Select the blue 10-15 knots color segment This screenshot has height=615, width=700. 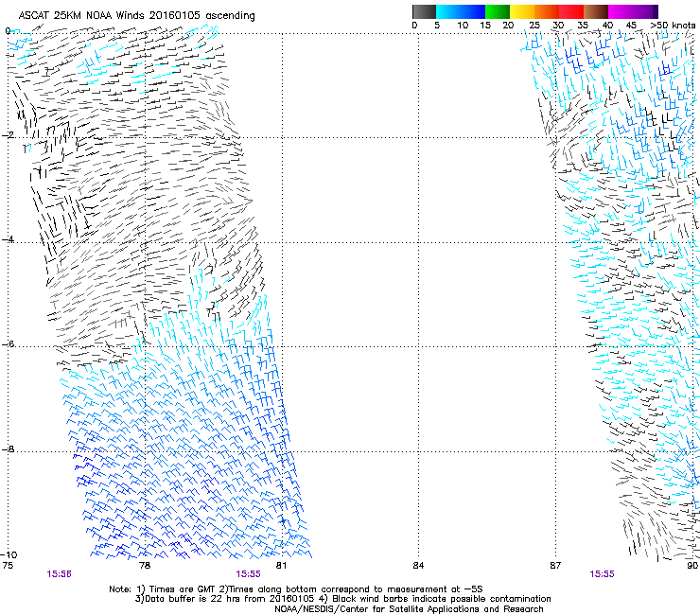point(473,11)
